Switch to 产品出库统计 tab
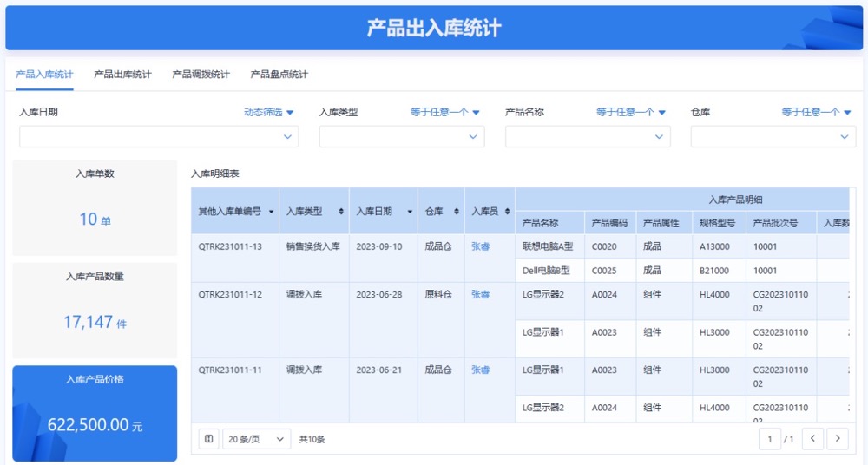This screenshot has width=868, height=465. pyautogui.click(x=122, y=75)
